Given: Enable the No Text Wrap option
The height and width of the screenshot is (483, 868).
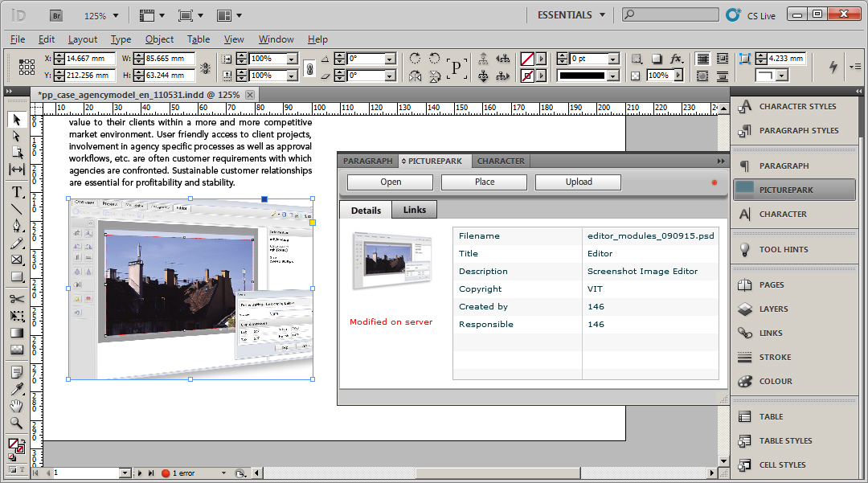Looking at the screenshot, I should [702, 59].
